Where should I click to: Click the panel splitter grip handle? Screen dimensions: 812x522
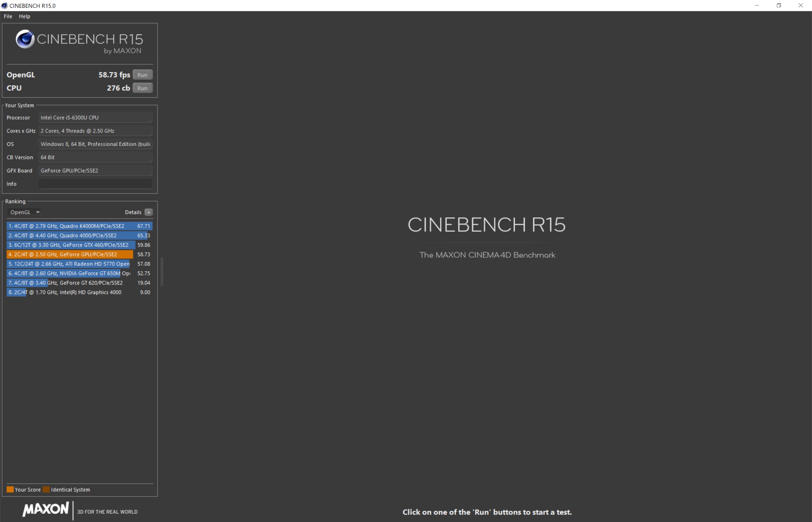click(162, 271)
